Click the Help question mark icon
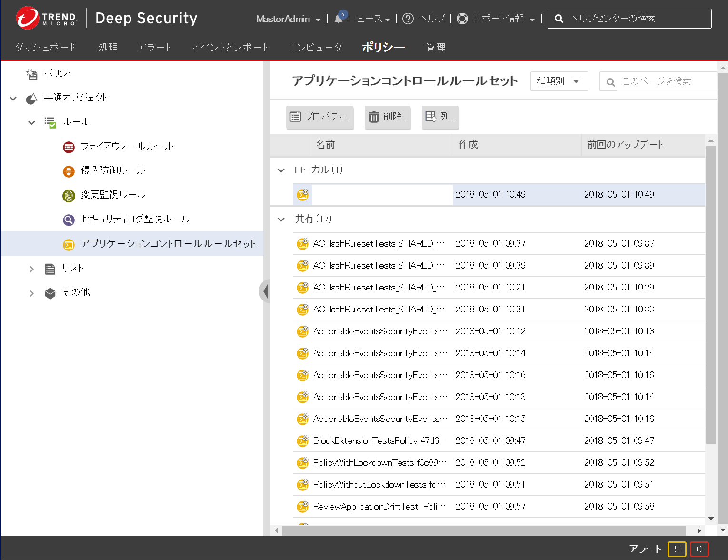This screenshot has height=560, width=728. pos(408,19)
